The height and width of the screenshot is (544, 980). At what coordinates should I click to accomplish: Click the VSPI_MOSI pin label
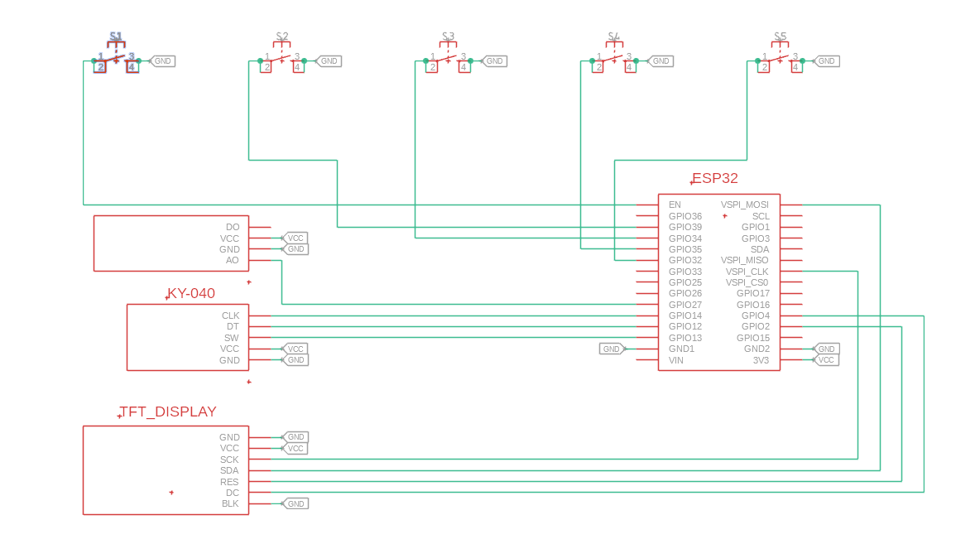point(745,205)
